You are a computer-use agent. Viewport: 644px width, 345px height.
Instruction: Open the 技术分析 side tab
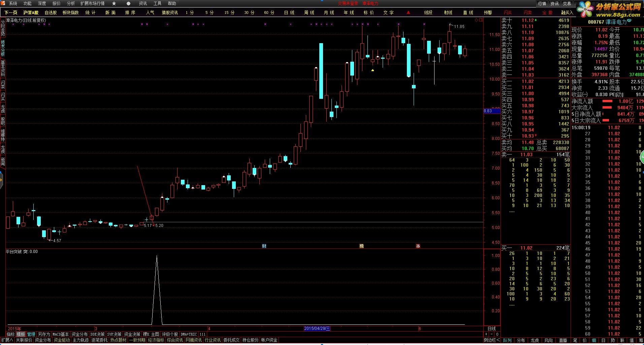pyautogui.click(x=3, y=48)
